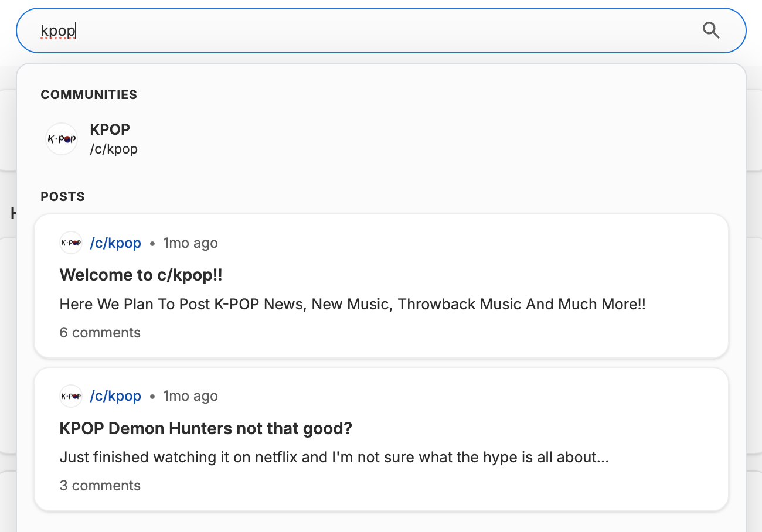Image resolution: width=762 pixels, height=532 pixels.
Task: Open the "Welcome to c/kpop!!" post title
Action: pyautogui.click(x=141, y=275)
